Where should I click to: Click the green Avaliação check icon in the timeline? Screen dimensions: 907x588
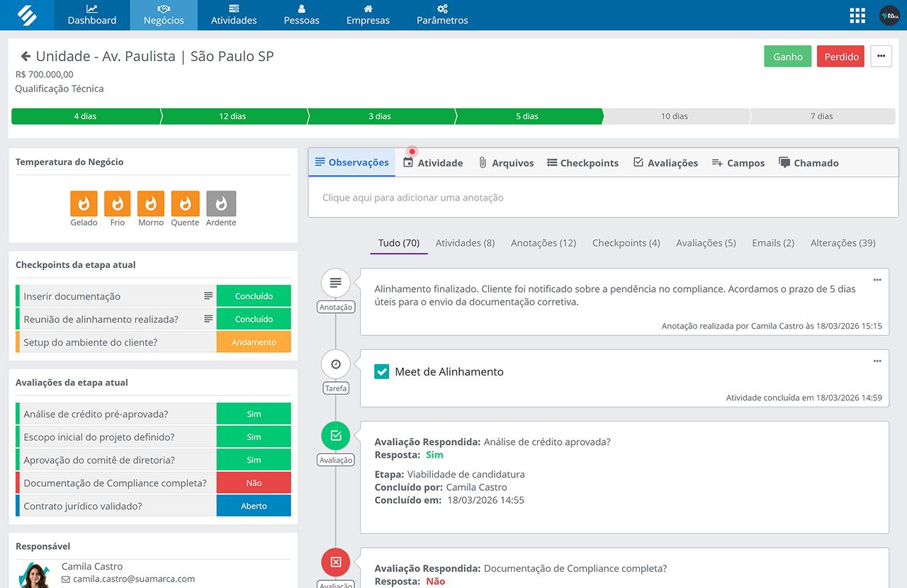click(x=335, y=436)
